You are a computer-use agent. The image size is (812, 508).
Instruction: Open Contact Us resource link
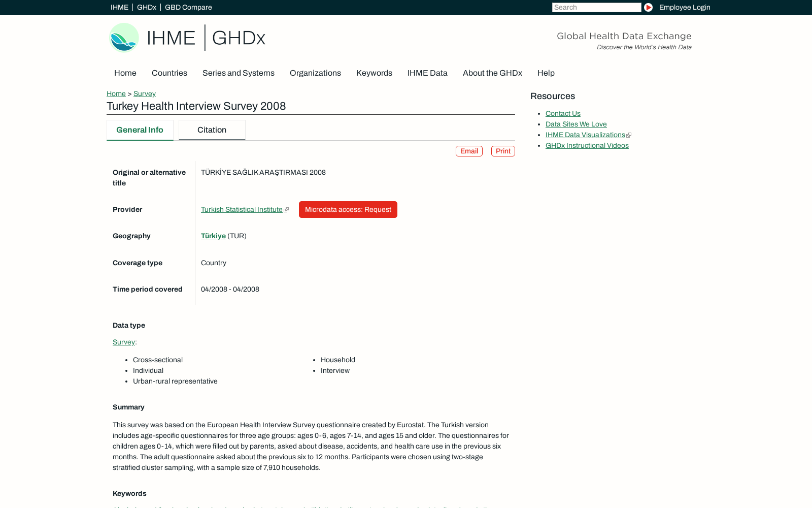tap(563, 114)
